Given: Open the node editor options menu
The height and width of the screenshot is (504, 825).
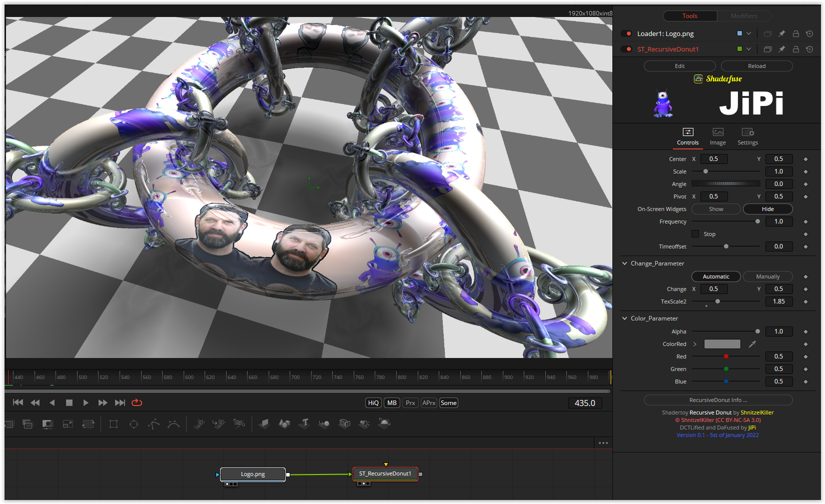Looking at the screenshot, I should point(603,443).
